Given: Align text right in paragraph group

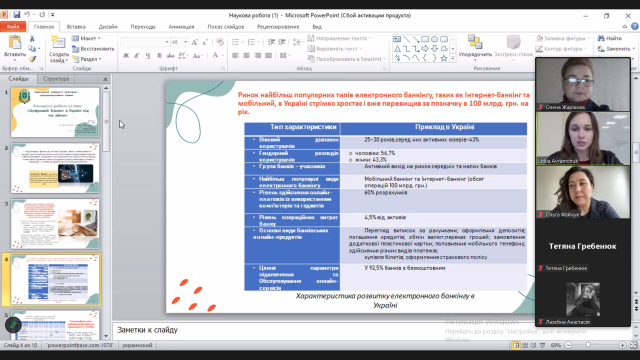Looking at the screenshot, I should 257,56.
